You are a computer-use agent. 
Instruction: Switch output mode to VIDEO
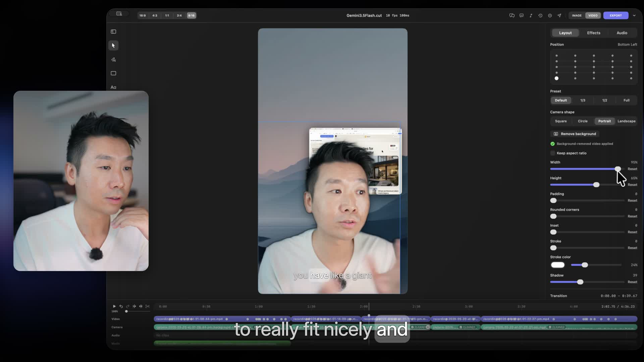pos(593,15)
